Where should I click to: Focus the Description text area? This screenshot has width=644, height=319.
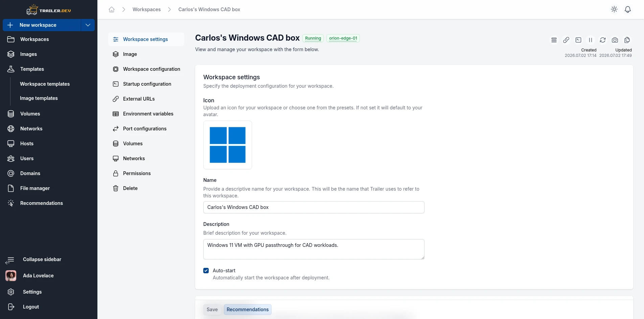click(314, 249)
